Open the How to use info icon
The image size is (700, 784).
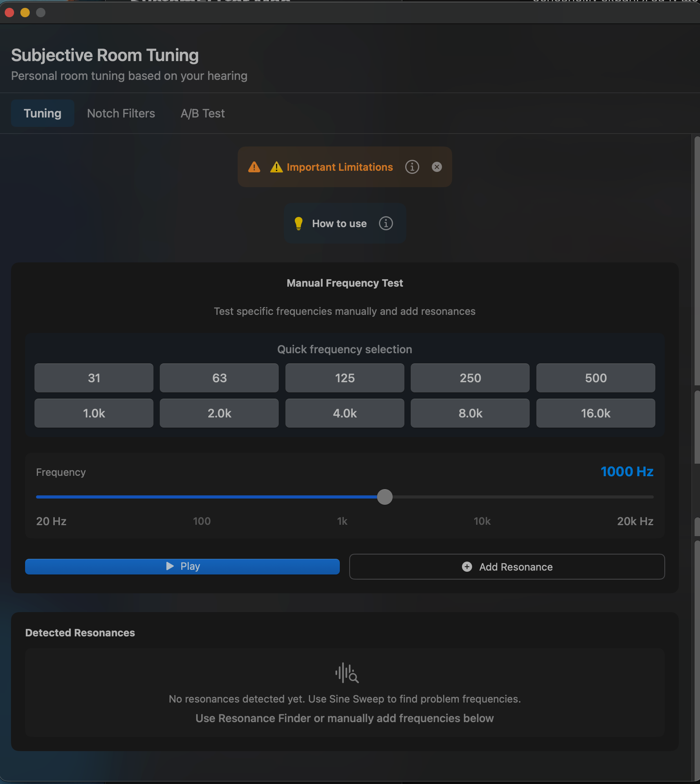(386, 223)
